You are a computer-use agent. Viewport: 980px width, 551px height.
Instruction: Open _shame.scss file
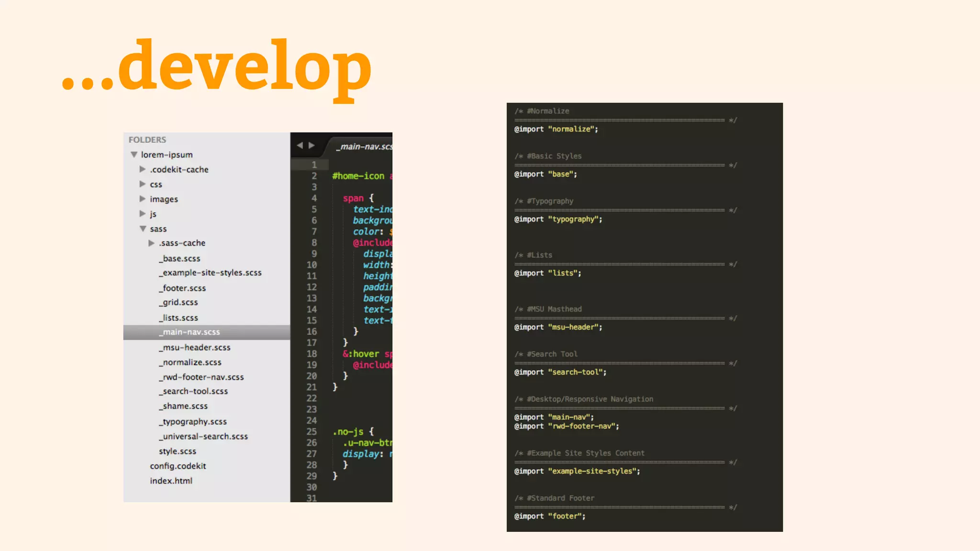click(x=183, y=406)
